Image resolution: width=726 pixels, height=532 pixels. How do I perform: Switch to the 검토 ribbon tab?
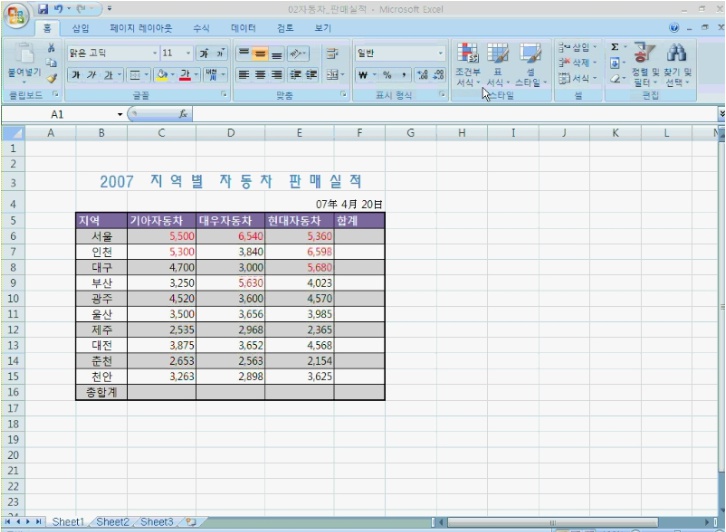click(285, 28)
